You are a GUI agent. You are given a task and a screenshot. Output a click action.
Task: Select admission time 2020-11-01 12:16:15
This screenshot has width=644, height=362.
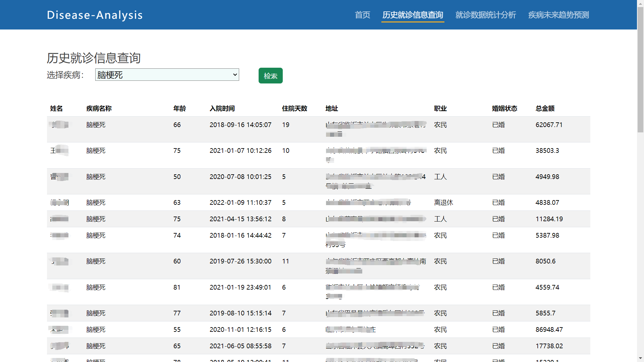tap(240, 330)
